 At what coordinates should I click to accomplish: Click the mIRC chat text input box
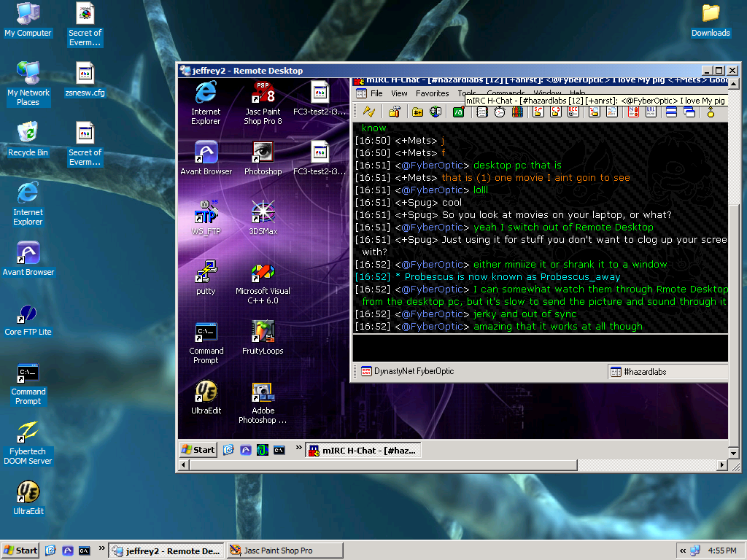coord(541,348)
